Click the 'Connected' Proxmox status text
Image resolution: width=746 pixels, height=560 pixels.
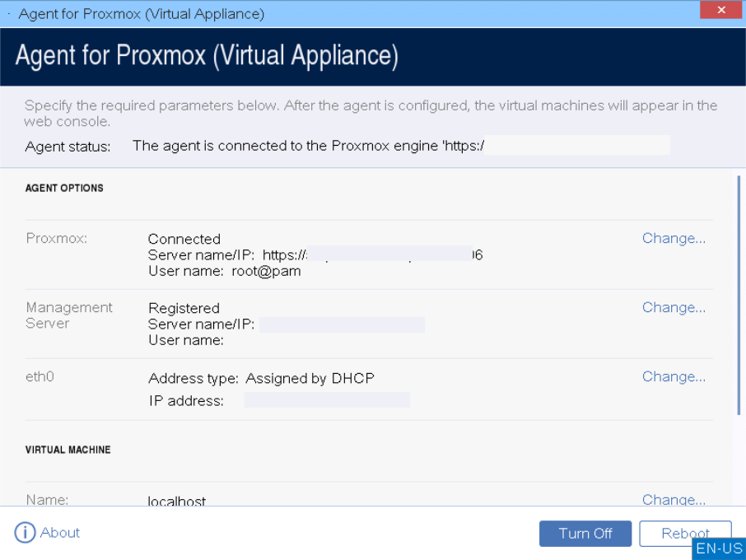click(184, 239)
